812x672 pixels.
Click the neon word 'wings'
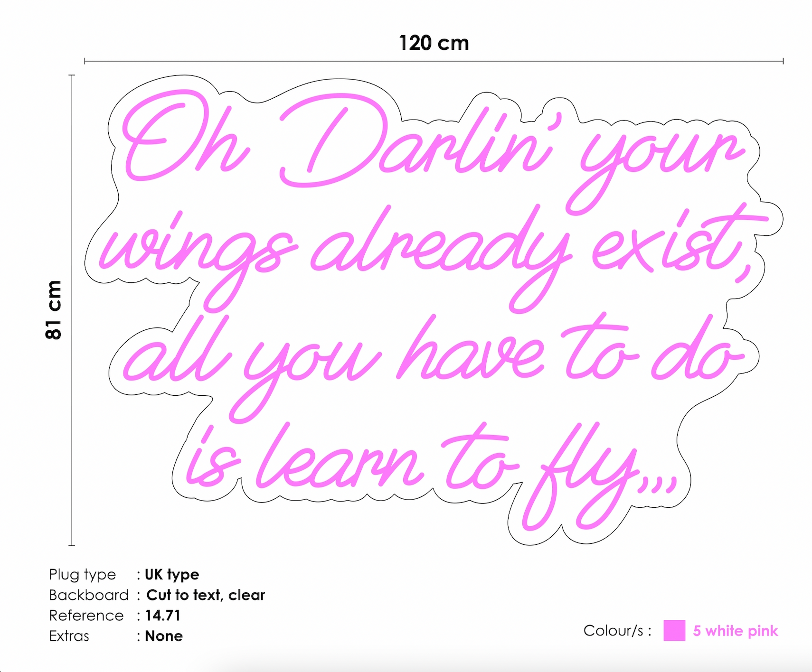(198, 259)
